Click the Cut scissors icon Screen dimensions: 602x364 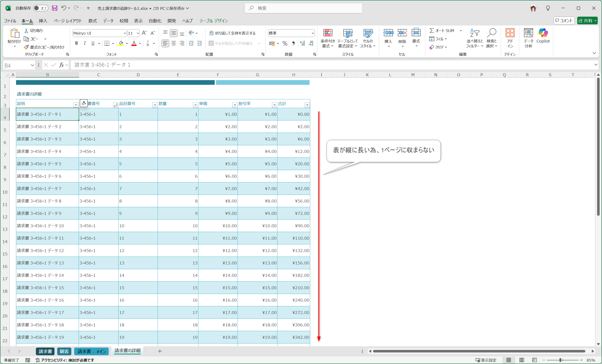(26, 31)
